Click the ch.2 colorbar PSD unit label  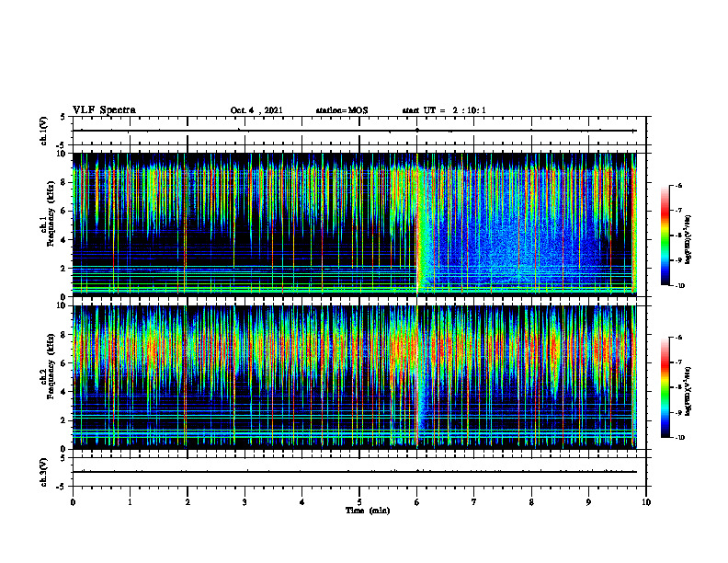(688, 392)
